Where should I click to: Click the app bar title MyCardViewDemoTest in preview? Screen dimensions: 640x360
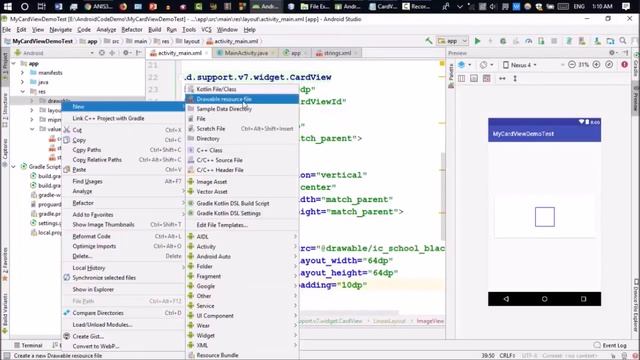pos(523,134)
